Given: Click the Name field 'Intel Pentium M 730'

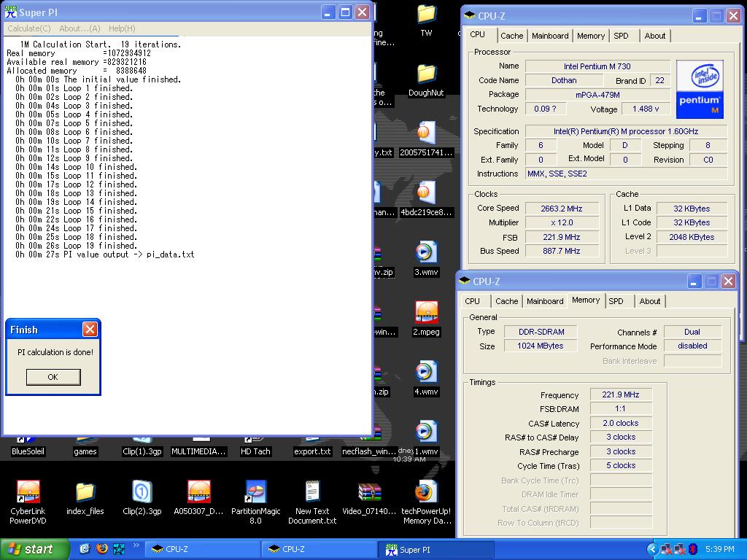Looking at the screenshot, I should point(597,66).
